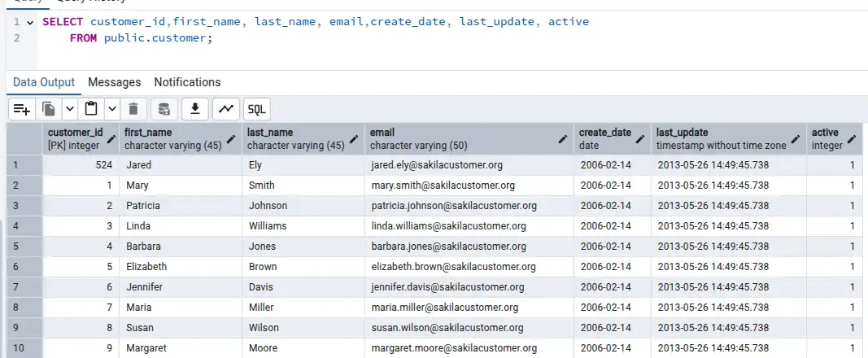Image resolution: width=868 pixels, height=358 pixels.
Task: Click the first name cell Elizabeth
Action: pyautogui.click(x=181, y=267)
